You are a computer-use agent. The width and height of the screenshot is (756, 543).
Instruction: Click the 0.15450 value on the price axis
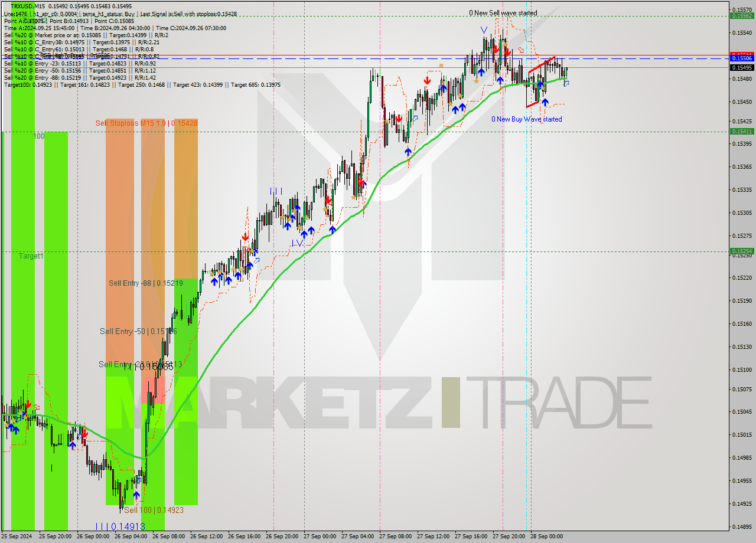pyautogui.click(x=742, y=102)
